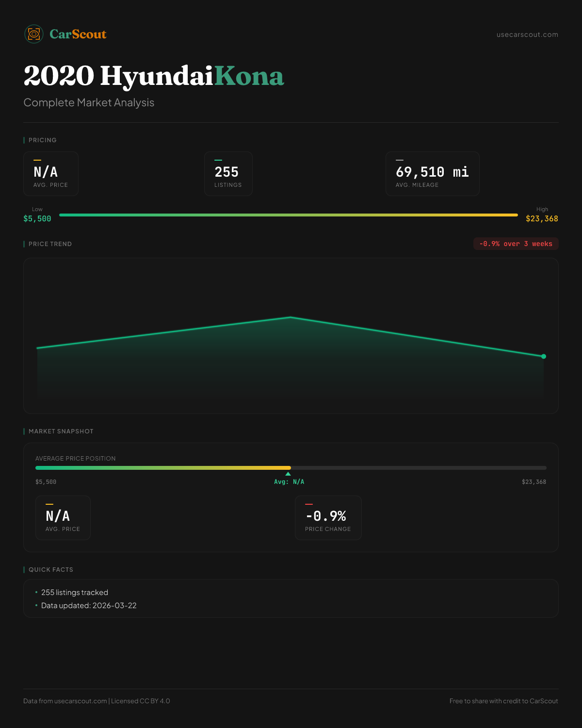The height and width of the screenshot is (728, 582).
Task: Select the top Avg. Price N/A card
Action: 51,174
